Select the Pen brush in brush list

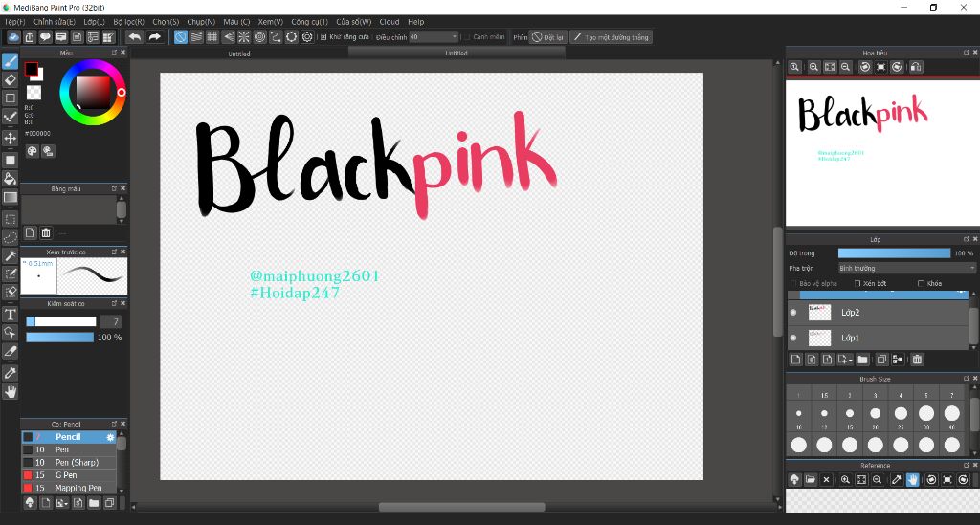[69, 449]
